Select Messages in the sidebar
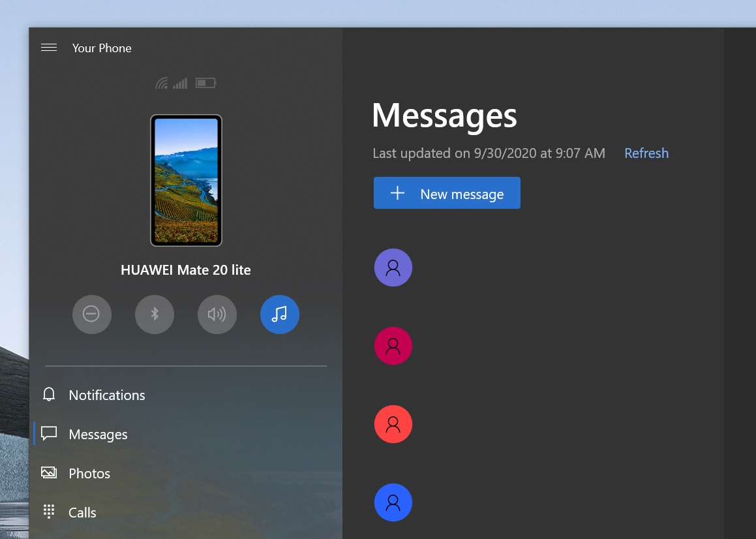This screenshot has width=756, height=539. coord(98,435)
